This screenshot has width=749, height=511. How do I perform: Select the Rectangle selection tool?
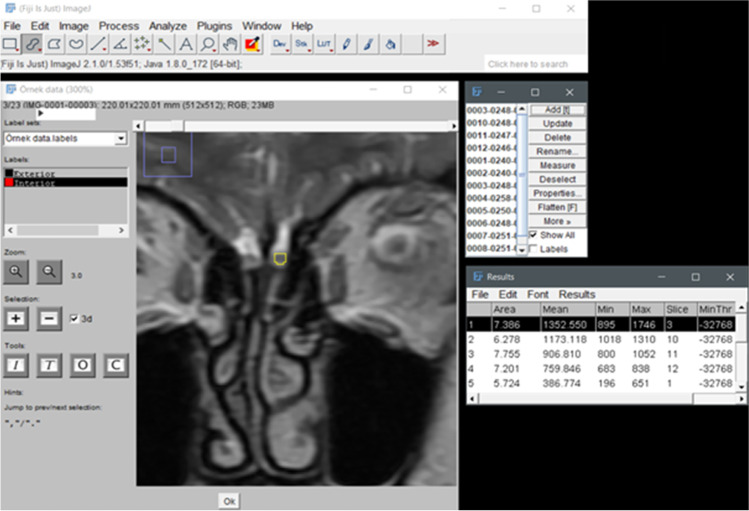point(10,44)
